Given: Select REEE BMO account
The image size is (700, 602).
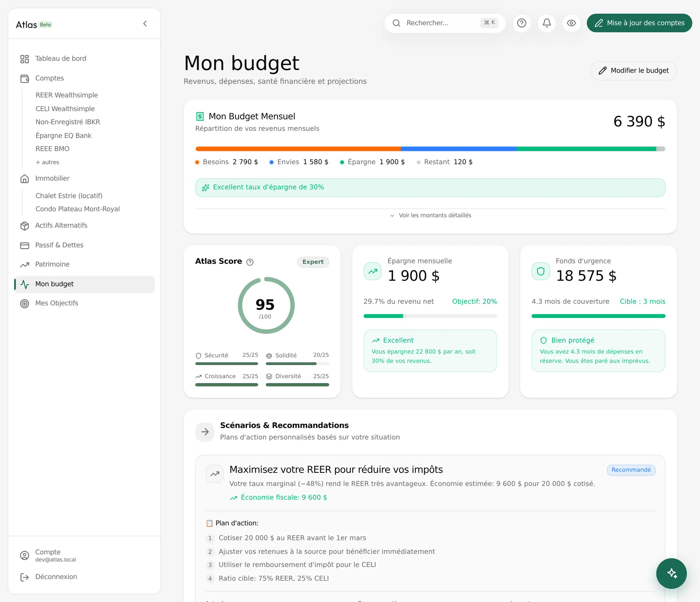Looking at the screenshot, I should [52, 149].
